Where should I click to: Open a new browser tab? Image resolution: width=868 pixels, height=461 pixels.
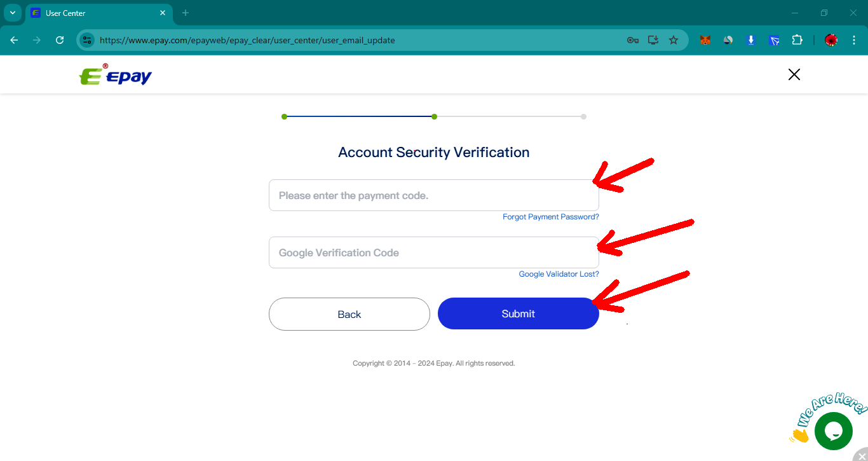[186, 13]
